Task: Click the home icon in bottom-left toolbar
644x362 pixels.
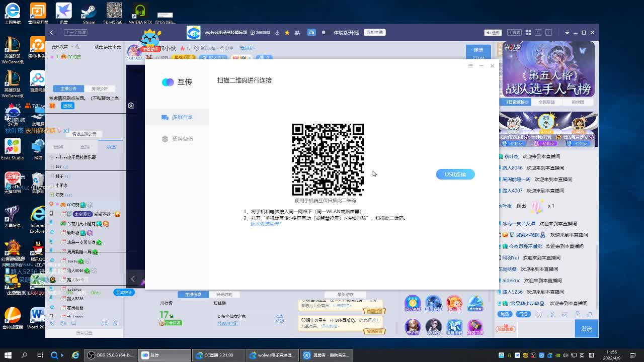Action: 115,323
